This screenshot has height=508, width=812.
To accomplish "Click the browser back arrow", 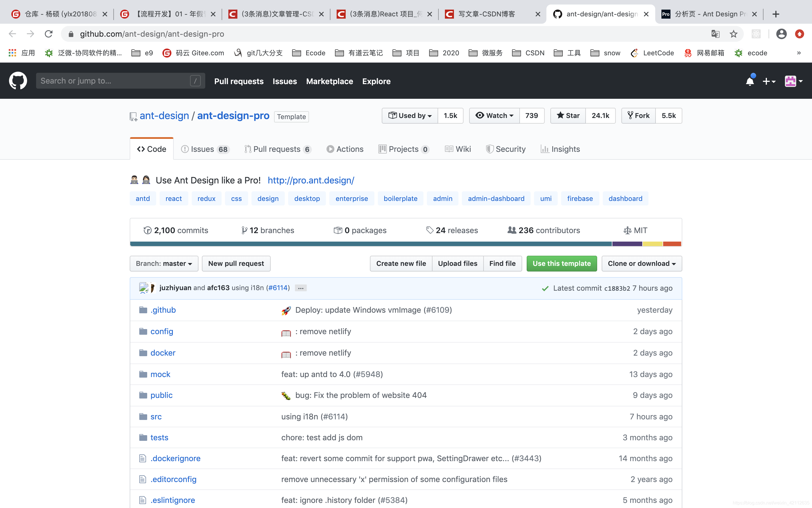I will 12,34.
